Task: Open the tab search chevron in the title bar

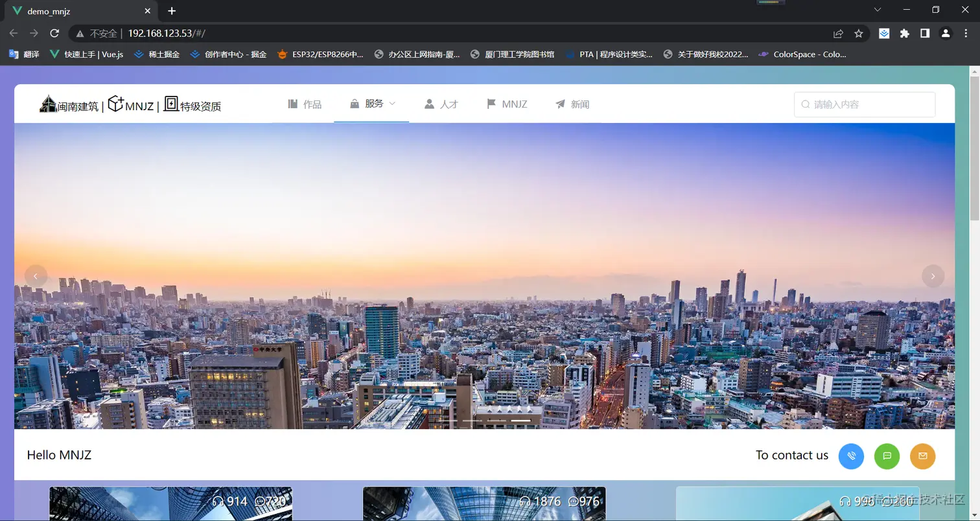Action: pos(878,10)
